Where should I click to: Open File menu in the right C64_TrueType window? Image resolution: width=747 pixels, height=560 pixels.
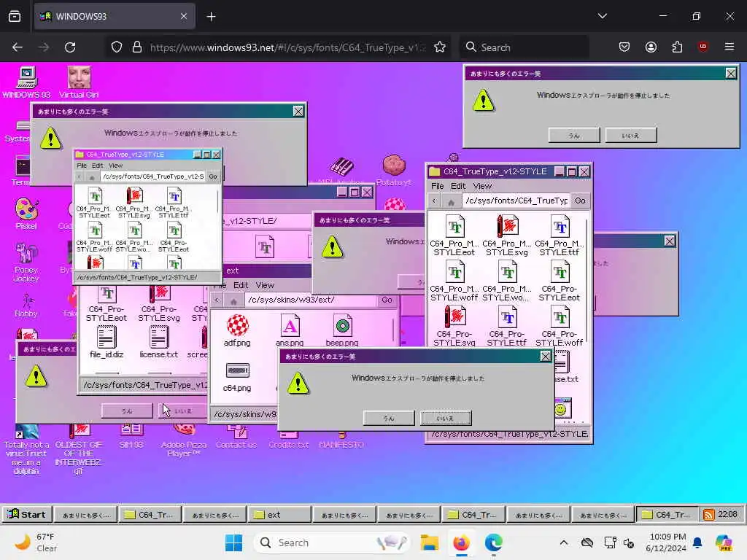tap(437, 186)
